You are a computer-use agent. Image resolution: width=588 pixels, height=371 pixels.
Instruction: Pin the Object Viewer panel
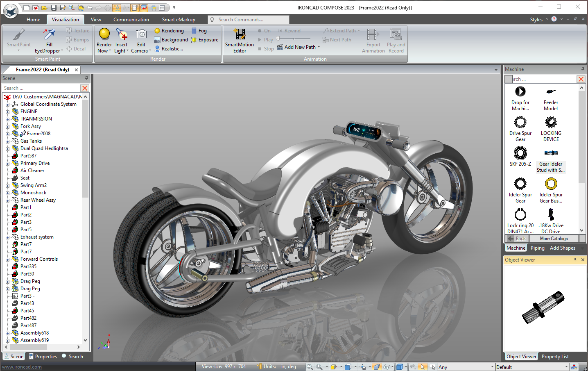pos(575,259)
